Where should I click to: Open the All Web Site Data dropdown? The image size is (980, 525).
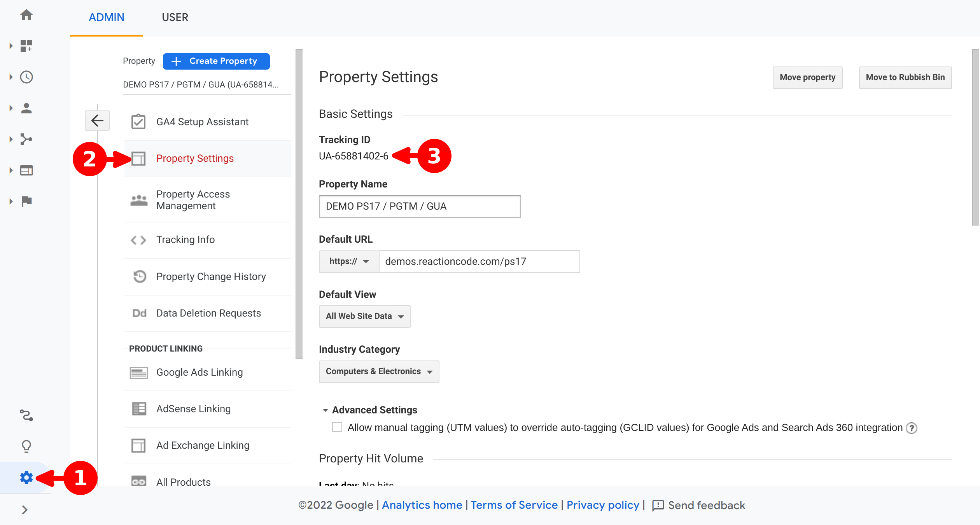[x=364, y=317]
